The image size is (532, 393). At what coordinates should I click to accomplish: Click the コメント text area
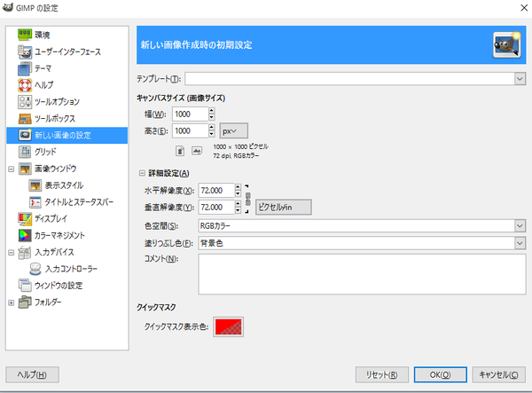(x=362, y=274)
